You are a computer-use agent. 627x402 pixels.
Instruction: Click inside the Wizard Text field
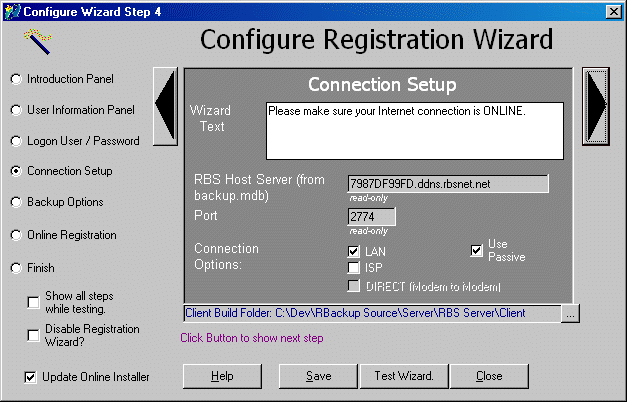(x=414, y=131)
